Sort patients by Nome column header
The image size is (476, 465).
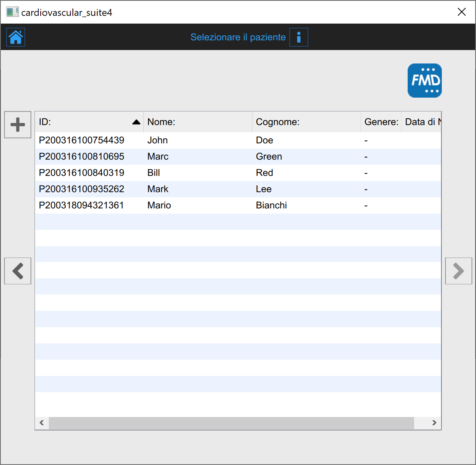198,122
